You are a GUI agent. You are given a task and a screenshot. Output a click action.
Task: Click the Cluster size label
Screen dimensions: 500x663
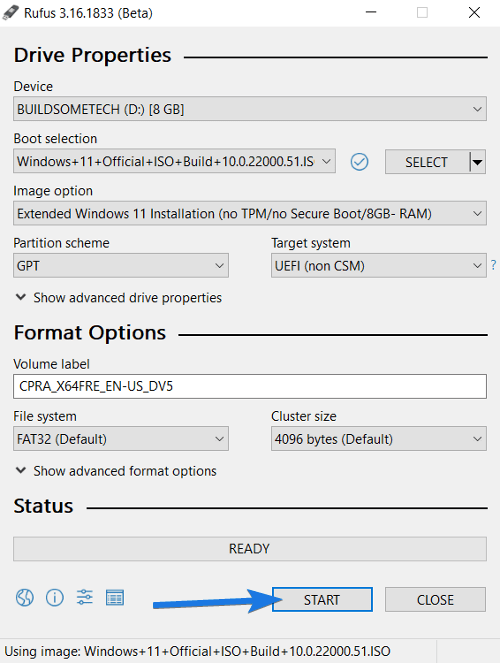pos(304,416)
